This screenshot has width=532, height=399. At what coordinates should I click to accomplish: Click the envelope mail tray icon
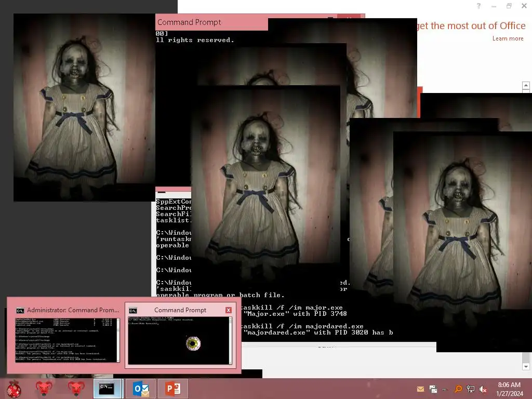click(420, 389)
